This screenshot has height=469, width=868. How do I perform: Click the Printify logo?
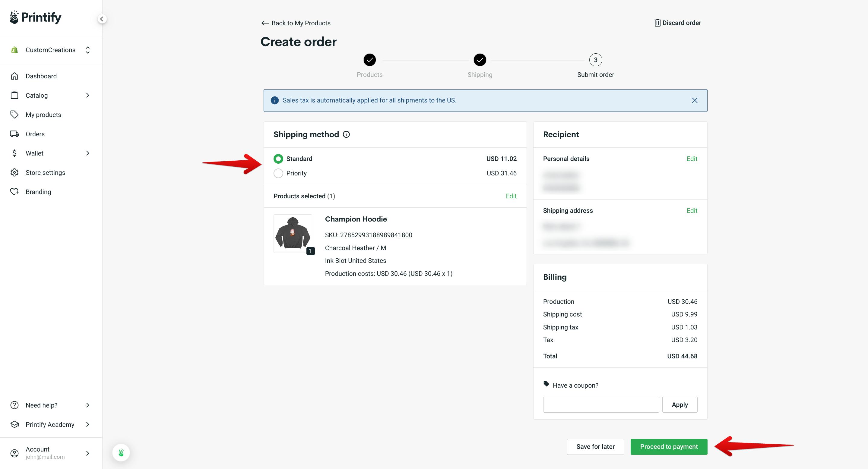coord(35,17)
